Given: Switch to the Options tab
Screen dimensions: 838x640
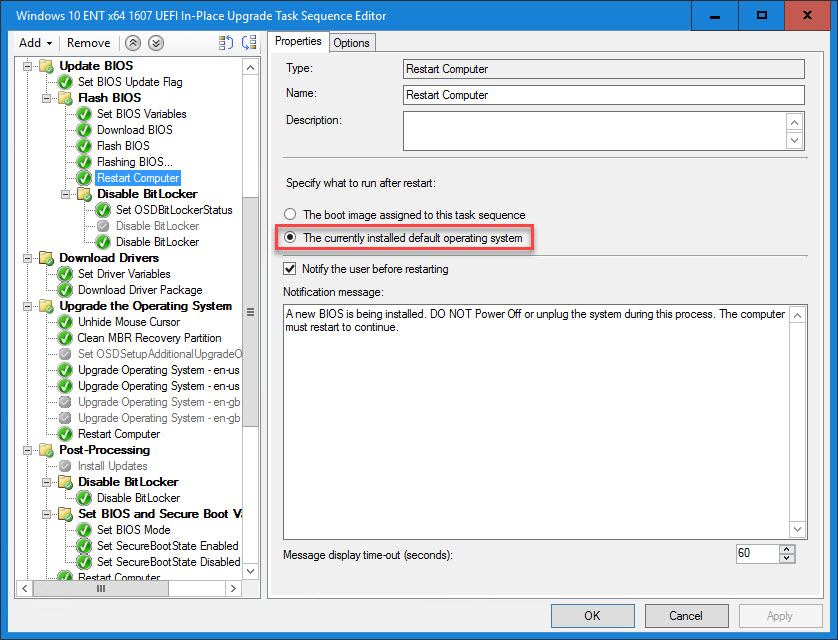Looking at the screenshot, I should pos(351,42).
